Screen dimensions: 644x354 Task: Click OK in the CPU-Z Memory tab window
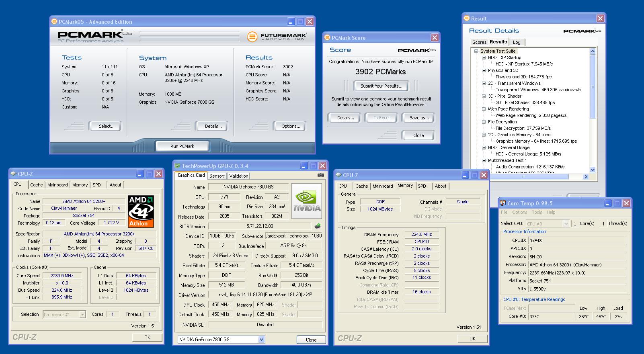[x=472, y=339]
